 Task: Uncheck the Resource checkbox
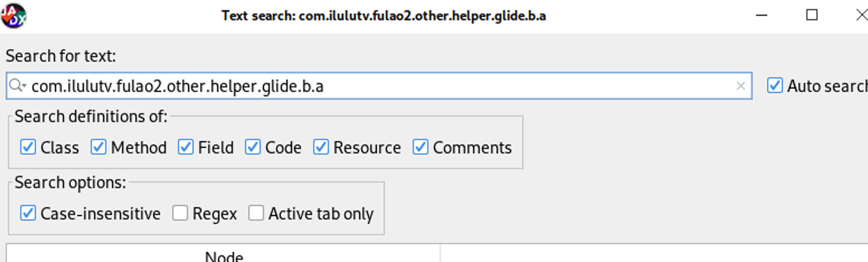click(320, 147)
